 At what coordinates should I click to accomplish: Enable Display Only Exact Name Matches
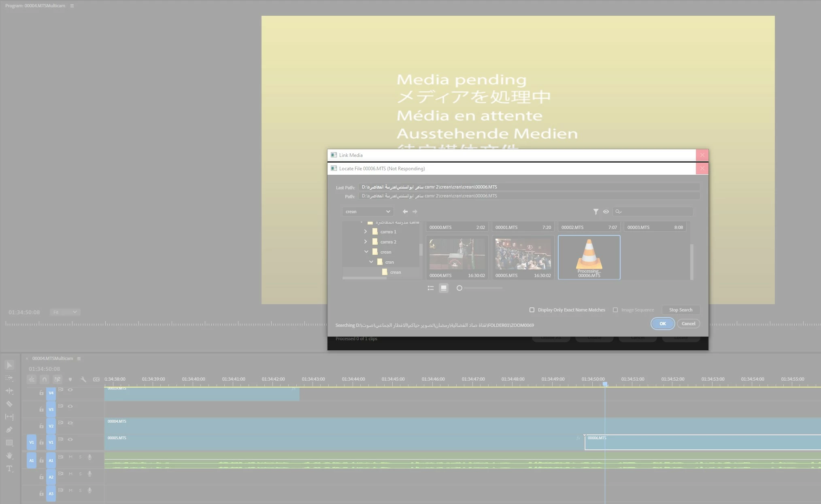532,310
